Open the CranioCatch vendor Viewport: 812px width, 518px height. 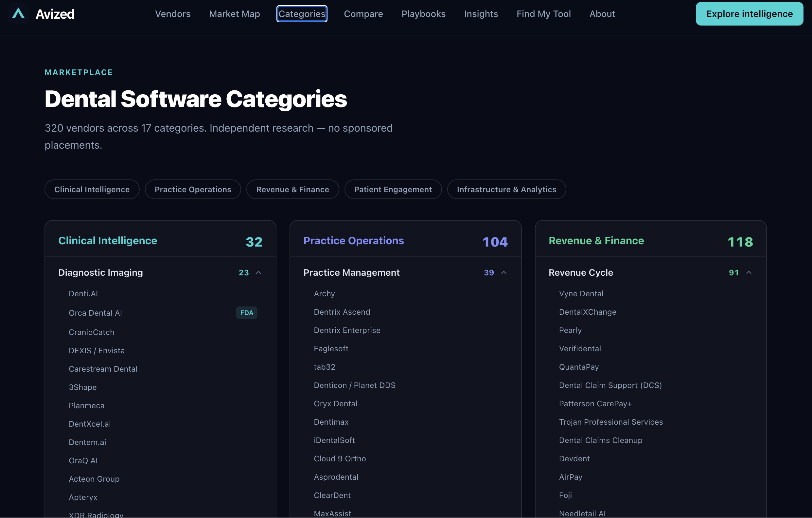point(91,332)
